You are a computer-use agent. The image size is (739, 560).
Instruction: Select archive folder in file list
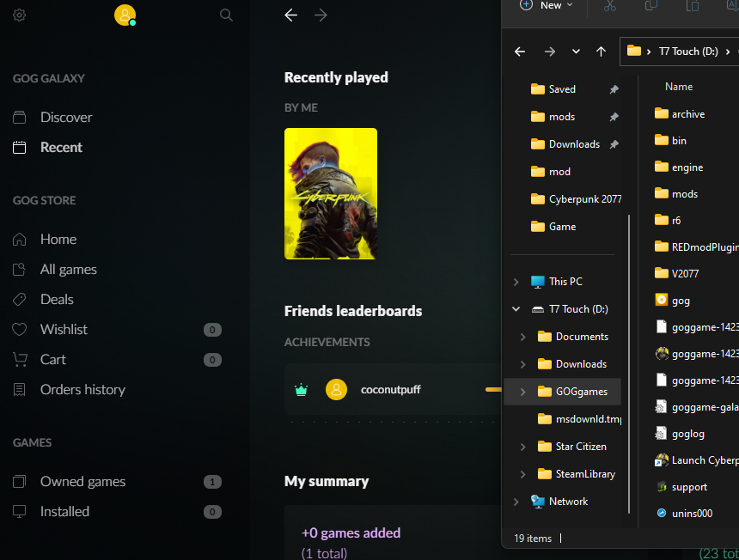(x=680, y=114)
